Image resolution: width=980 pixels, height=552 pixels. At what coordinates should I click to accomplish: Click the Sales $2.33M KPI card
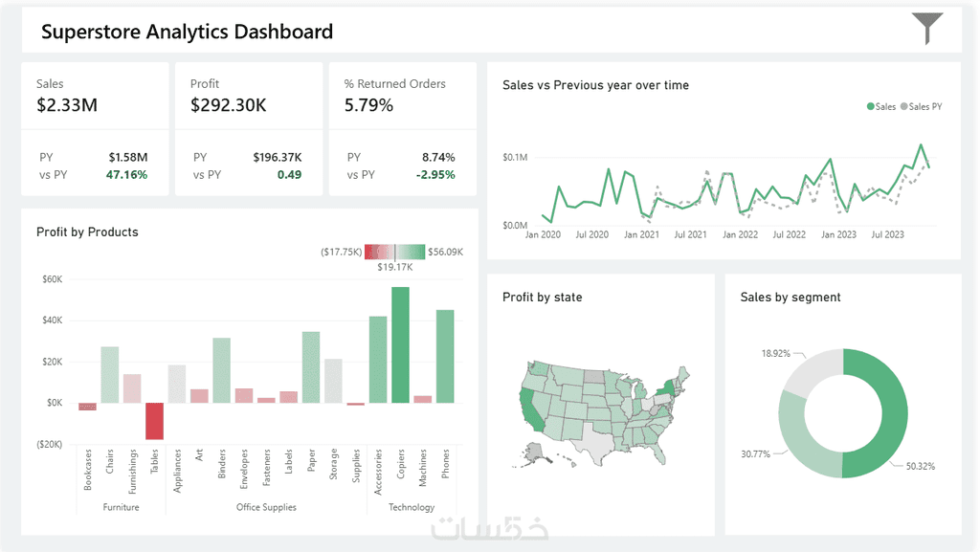(95, 128)
